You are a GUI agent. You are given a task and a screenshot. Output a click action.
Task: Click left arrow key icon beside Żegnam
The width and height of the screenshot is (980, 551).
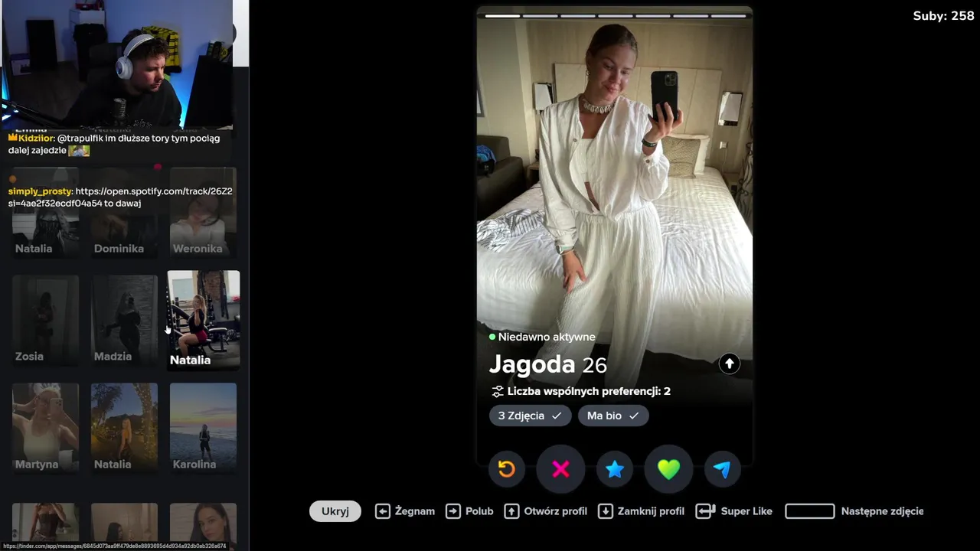383,511
